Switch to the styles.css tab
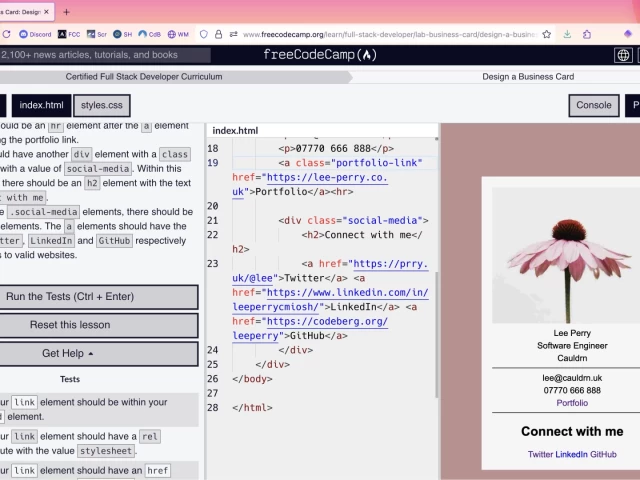Screen dimensions: 640x480 (x=102, y=105)
